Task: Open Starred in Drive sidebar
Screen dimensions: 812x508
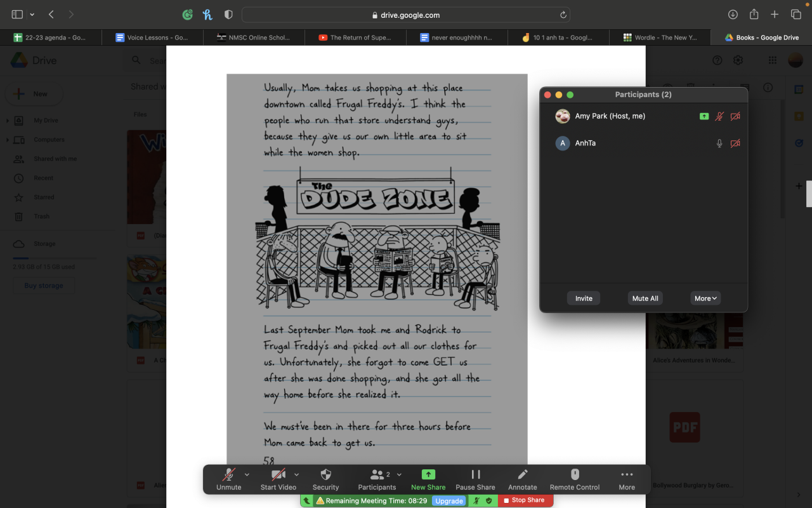Action: coord(44,197)
